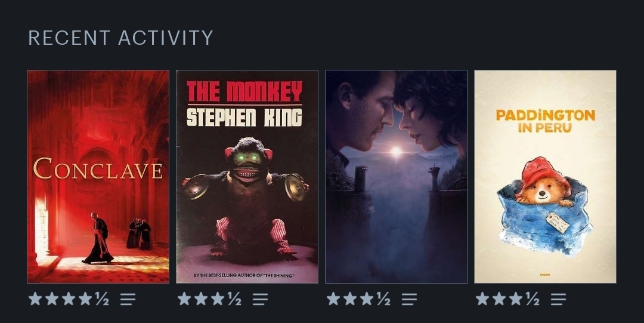Click Paddington in Peru's star rating
644x323 pixels.
point(507,299)
